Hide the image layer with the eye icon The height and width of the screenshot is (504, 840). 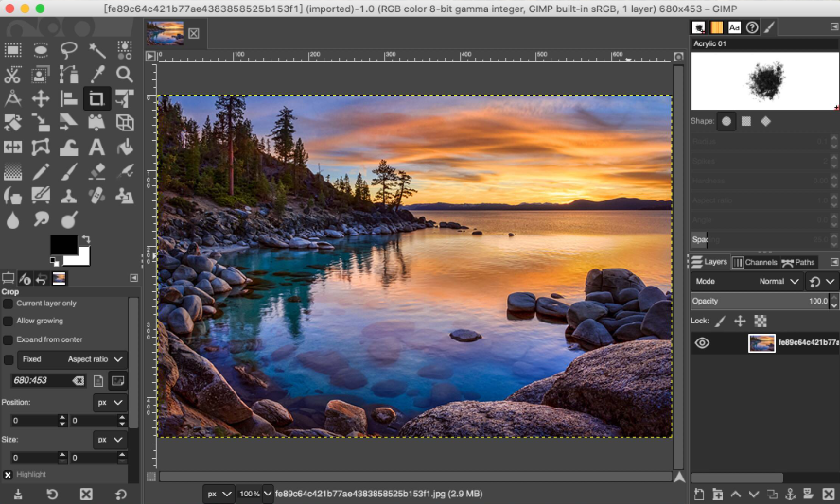[x=702, y=343]
